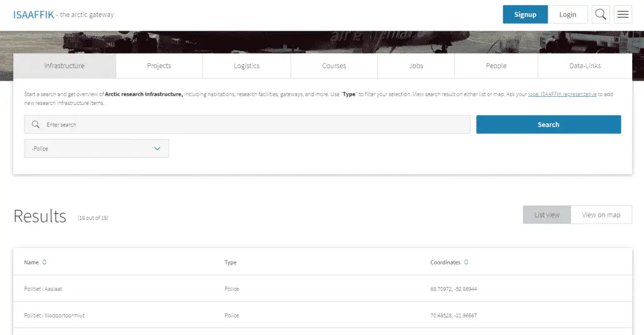Click the magnifier inside the search field
The width and height of the screenshot is (644, 335).
(36, 124)
